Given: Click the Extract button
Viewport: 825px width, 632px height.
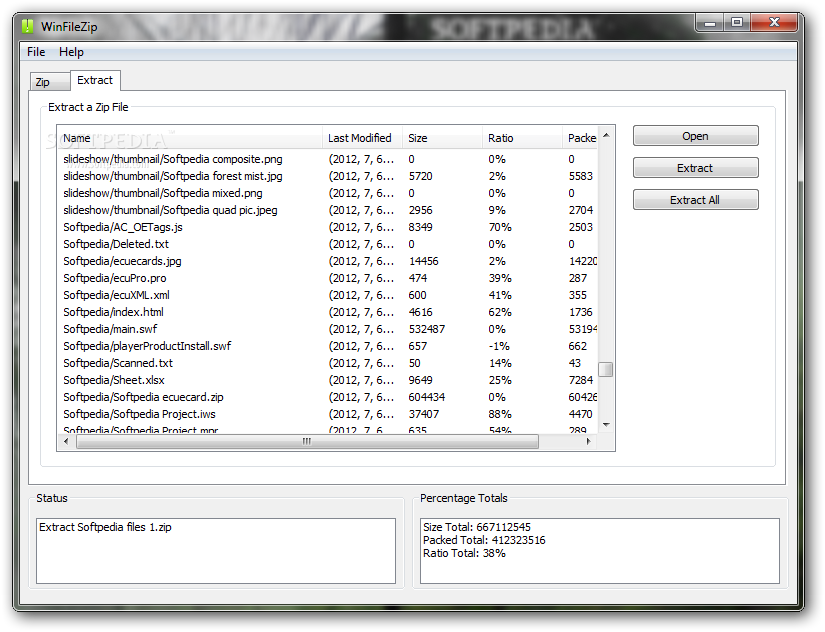Looking at the screenshot, I should coord(695,168).
